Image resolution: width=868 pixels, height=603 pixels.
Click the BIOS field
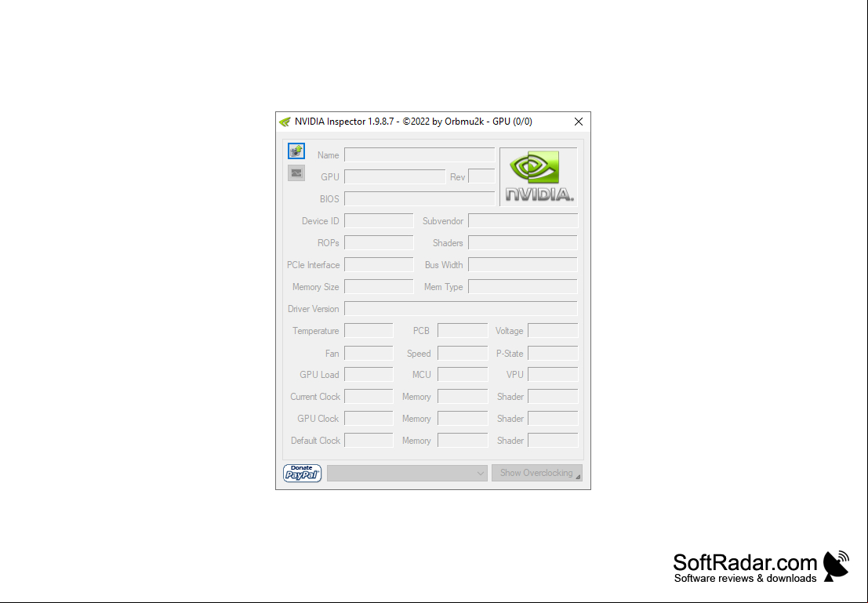[419, 199]
